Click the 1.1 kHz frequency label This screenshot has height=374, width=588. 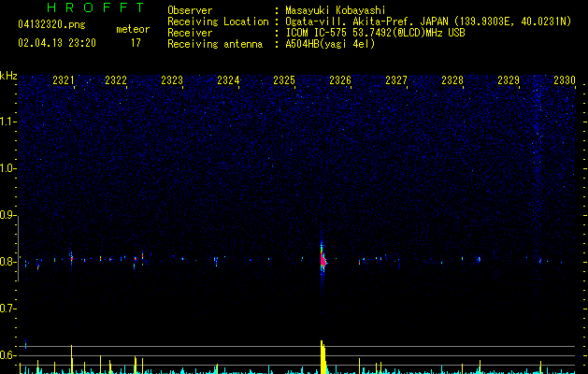tap(7, 122)
